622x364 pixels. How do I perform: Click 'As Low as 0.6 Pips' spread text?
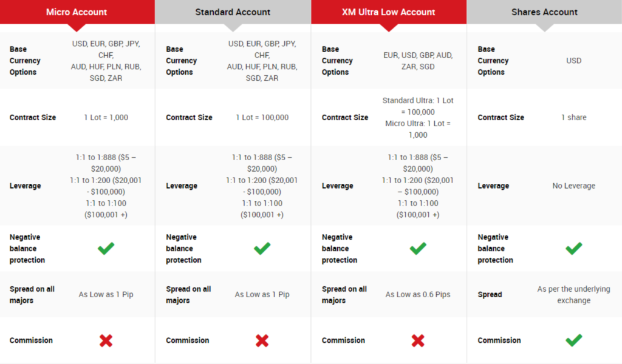coord(418,294)
